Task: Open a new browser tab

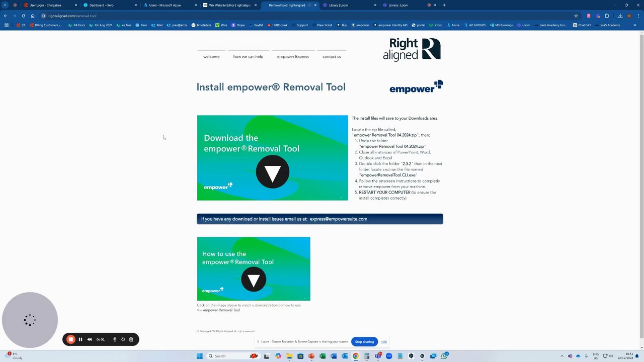Action: click(x=444, y=5)
